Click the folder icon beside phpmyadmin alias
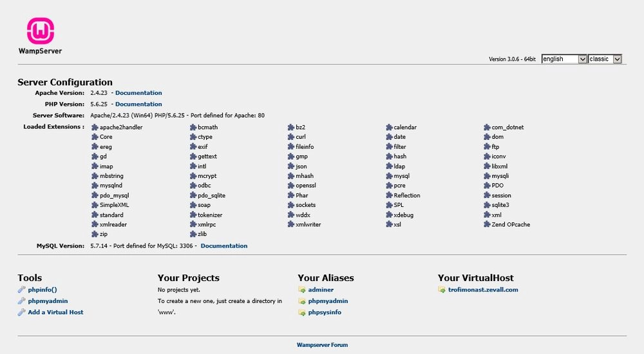Viewport: 644px width, 354px height. (x=302, y=301)
